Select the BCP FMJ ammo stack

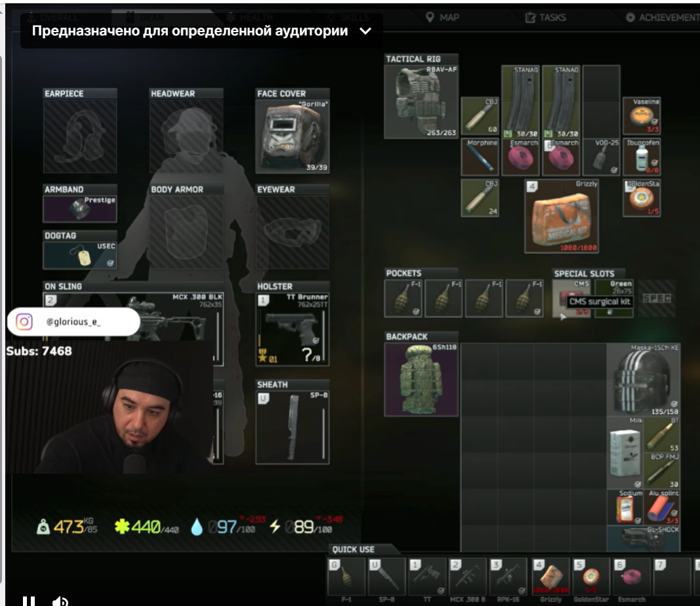click(661, 471)
